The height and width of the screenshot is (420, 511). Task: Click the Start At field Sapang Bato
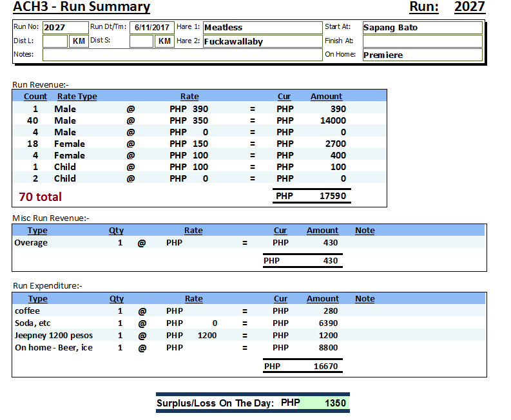point(422,28)
